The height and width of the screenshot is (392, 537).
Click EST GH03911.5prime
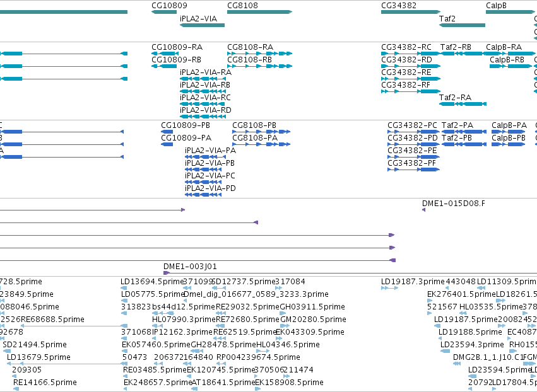click(x=313, y=307)
